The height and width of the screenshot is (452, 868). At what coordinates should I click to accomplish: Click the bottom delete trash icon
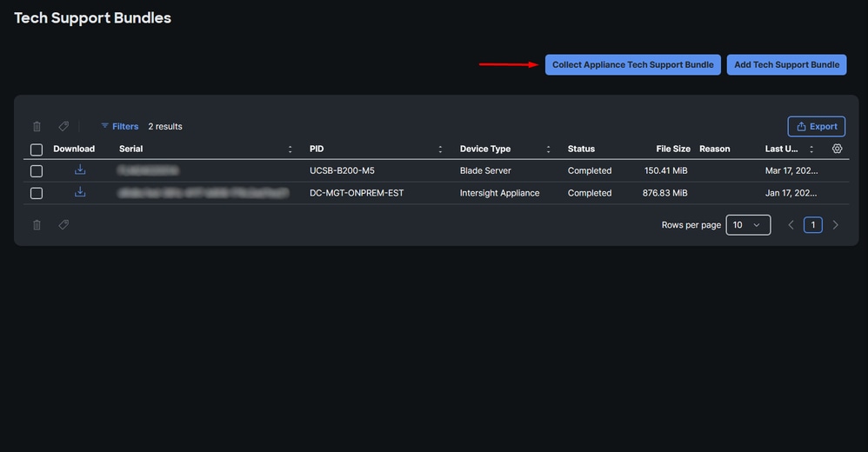(x=37, y=225)
